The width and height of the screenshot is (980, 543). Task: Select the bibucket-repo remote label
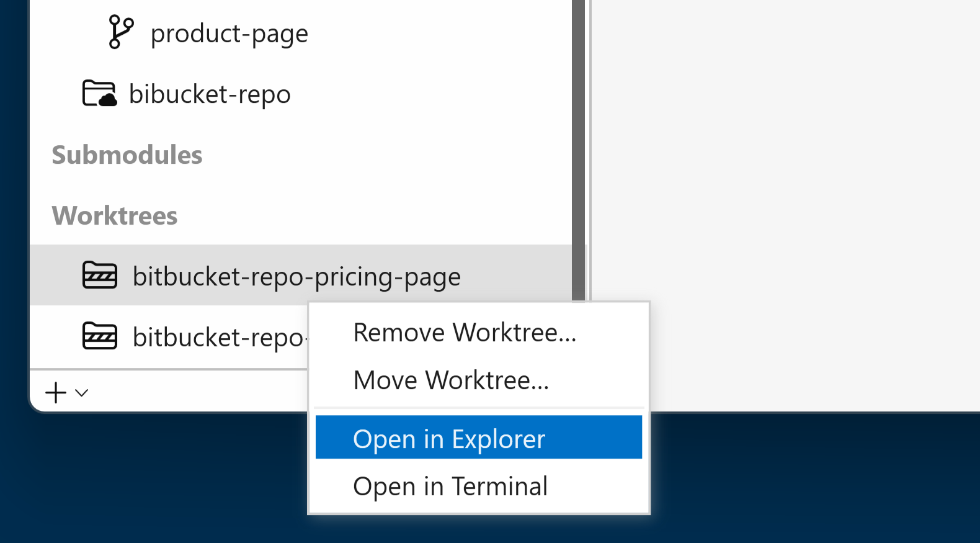tap(210, 94)
